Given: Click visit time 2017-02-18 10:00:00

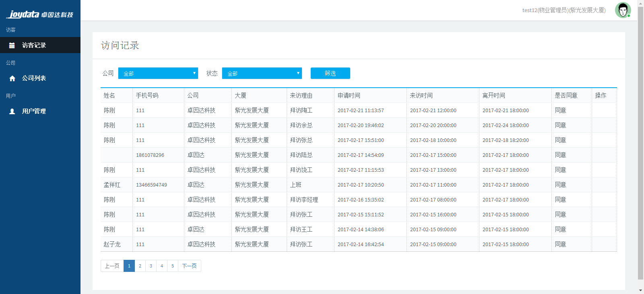Looking at the screenshot, I should [x=433, y=140].
